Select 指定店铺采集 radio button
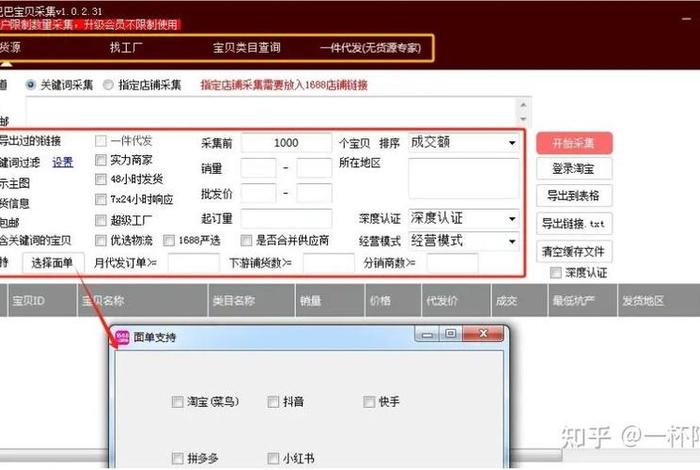The height and width of the screenshot is (470, 700). [108, 84]
